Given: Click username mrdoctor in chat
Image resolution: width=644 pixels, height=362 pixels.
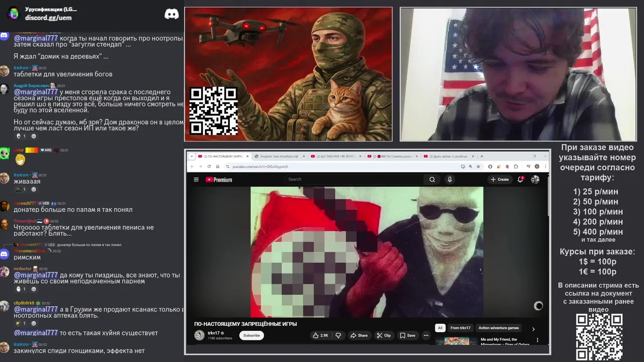Looking at the screenshot, I should (22, 268).
